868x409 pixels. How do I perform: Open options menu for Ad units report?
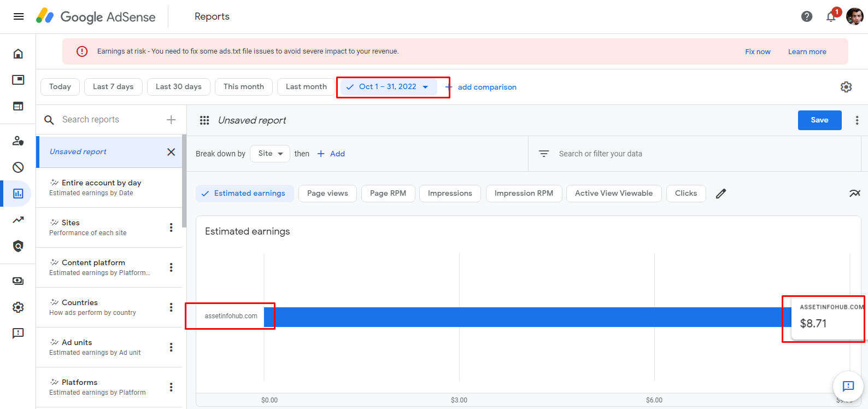click(171, 347)
